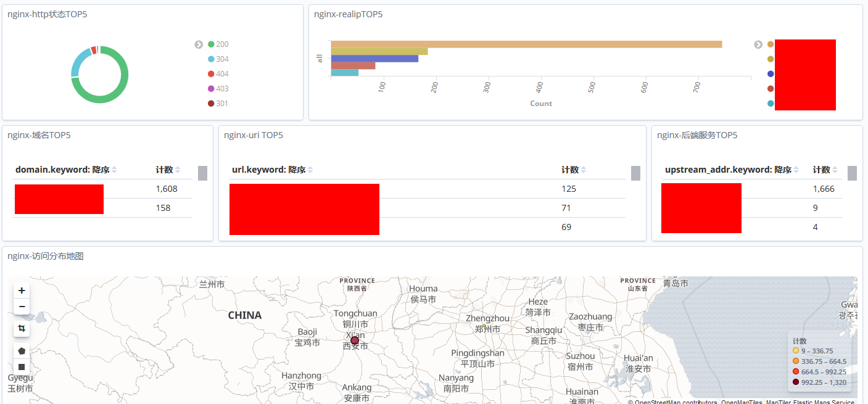Toggle legend of the realip bar chart

[758, 44]
